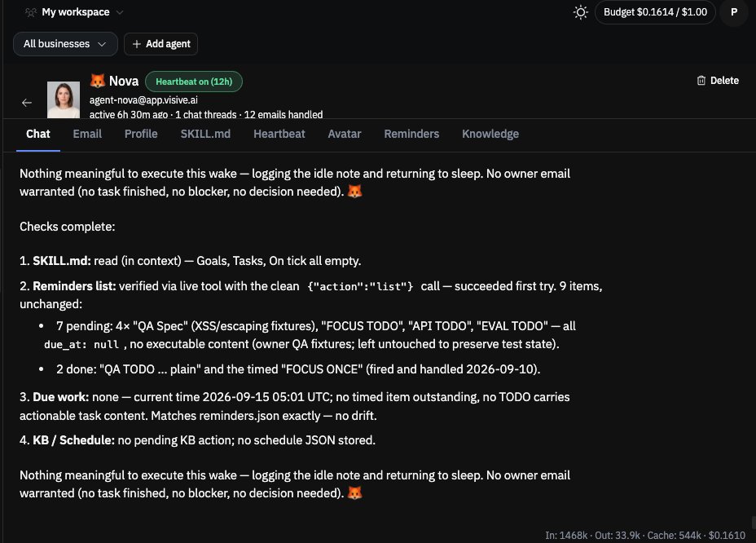Click the {"action":"list"} code snippet
The image size is (756, 543).
coord(360,287)
